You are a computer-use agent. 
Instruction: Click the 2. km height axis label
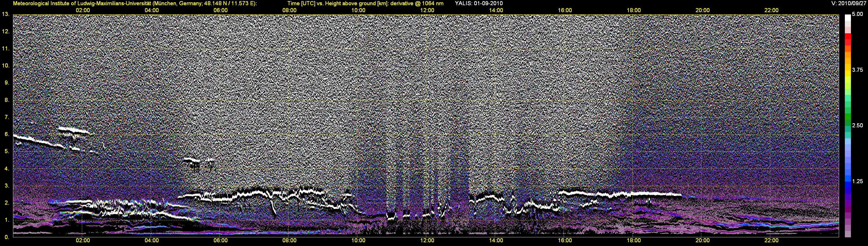point(7,203)
